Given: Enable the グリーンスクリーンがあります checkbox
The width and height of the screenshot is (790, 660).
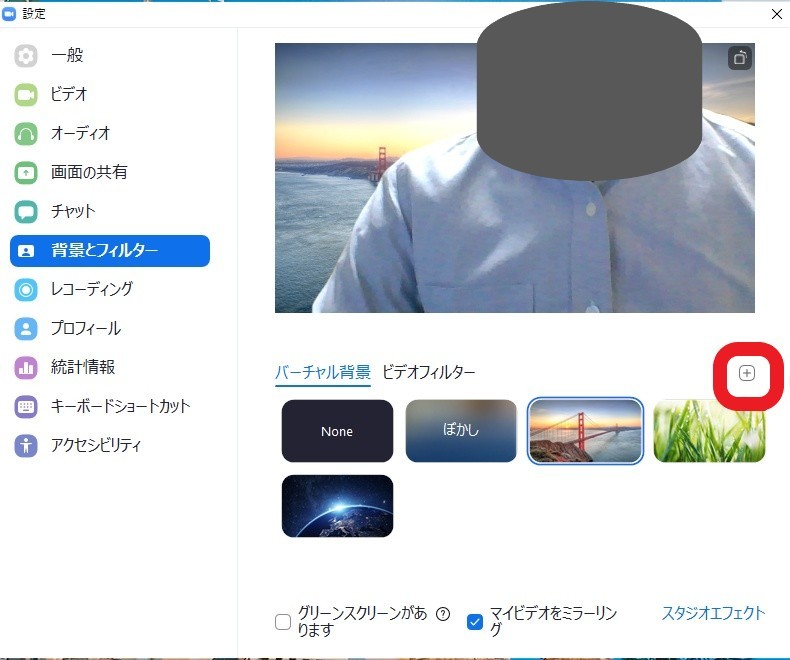Looking at the screenshot, I should click(283, 622).
